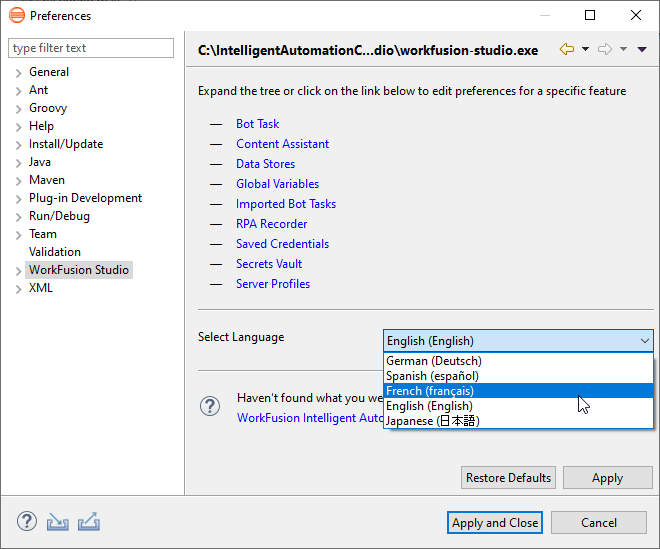Viewport: 660px width, 549px height.
Task: Open the back history dropdown arrow
Action: (x=585, y=49)
